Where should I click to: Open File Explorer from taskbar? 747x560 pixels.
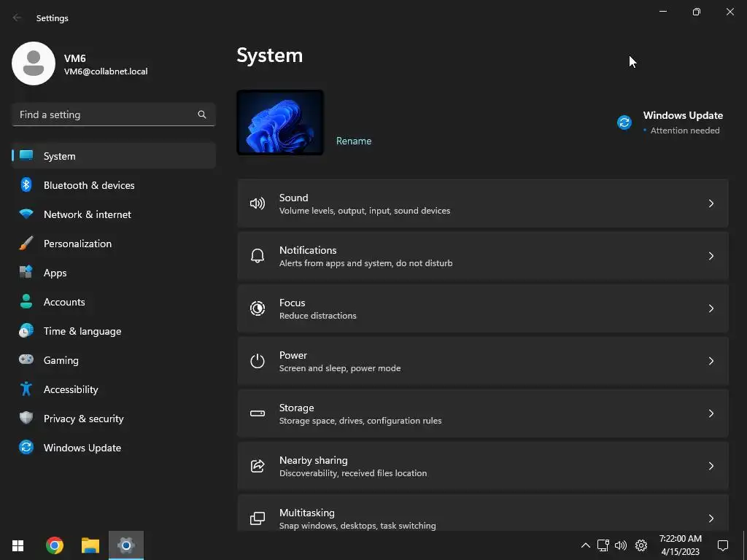[90, 545]
